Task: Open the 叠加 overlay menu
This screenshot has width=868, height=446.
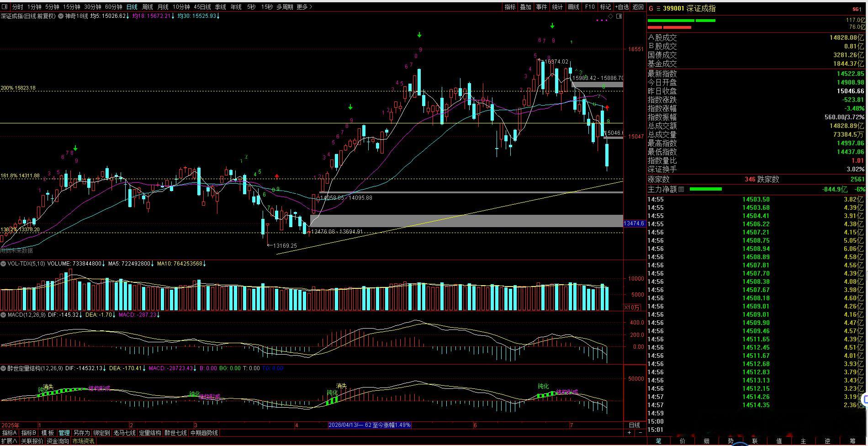Action: click(525, 7)
